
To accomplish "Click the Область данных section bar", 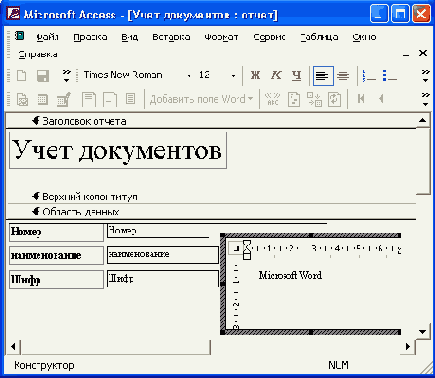I will click(x=211, y=212).
